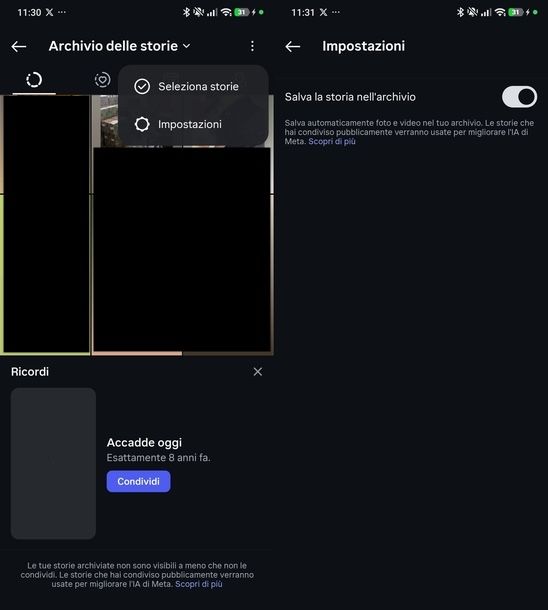Open Impostazioni from popup menu
The width and height of the screenshot is (548, 610).
(x=193, y=124)
